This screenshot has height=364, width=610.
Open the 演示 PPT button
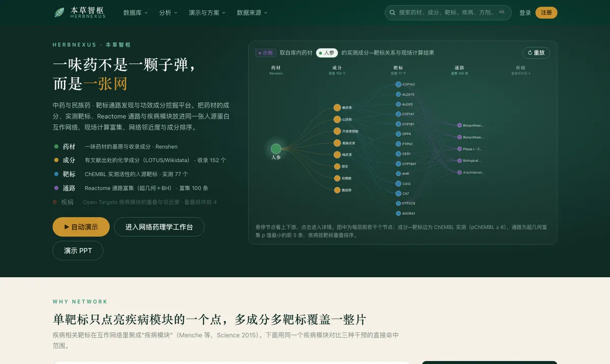[x=78, y=251]
